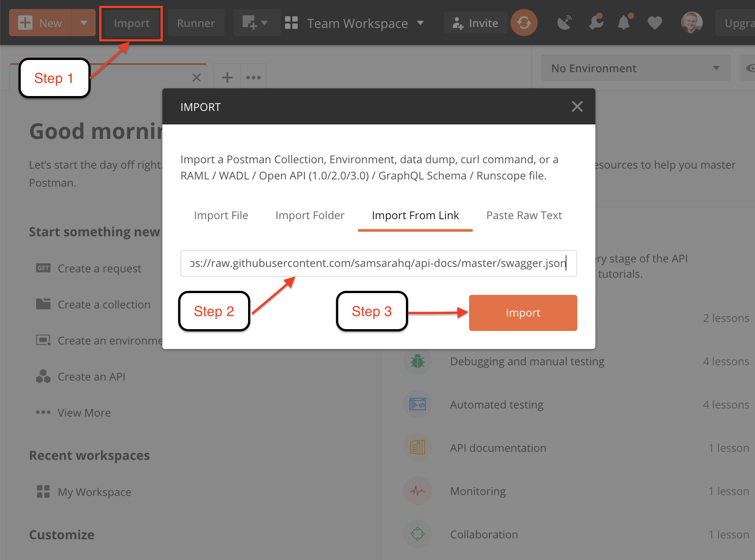This screenshot has width=755, height=560.
Task: Open the Monitoring lesson
Action: pyautogui.click(x=478, y=491)
